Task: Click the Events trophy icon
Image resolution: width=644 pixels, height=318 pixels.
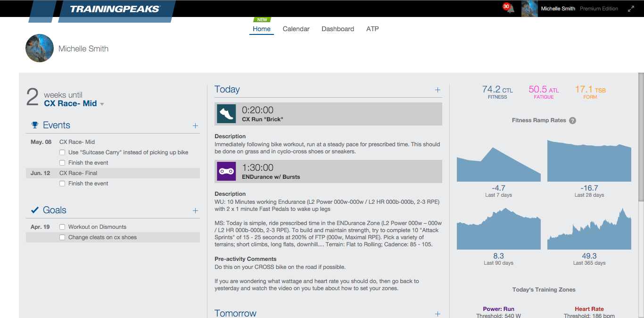Action: [x=34, y=125]
